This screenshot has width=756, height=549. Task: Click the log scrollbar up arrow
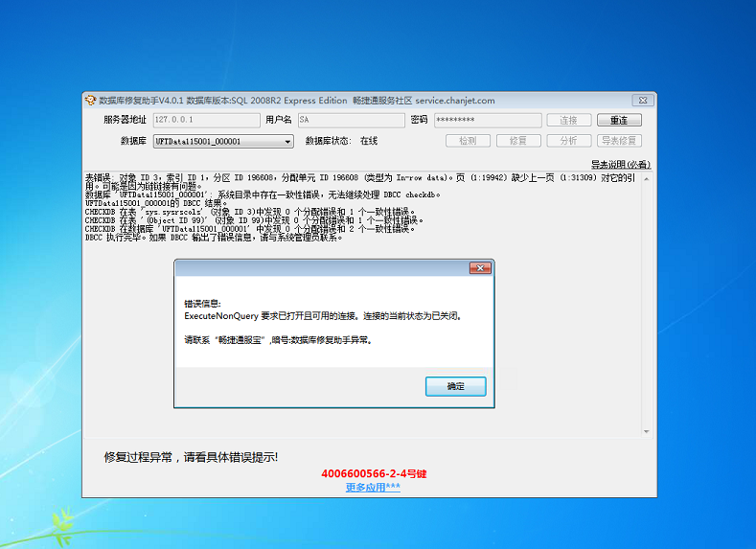click(x=647, y=179)
